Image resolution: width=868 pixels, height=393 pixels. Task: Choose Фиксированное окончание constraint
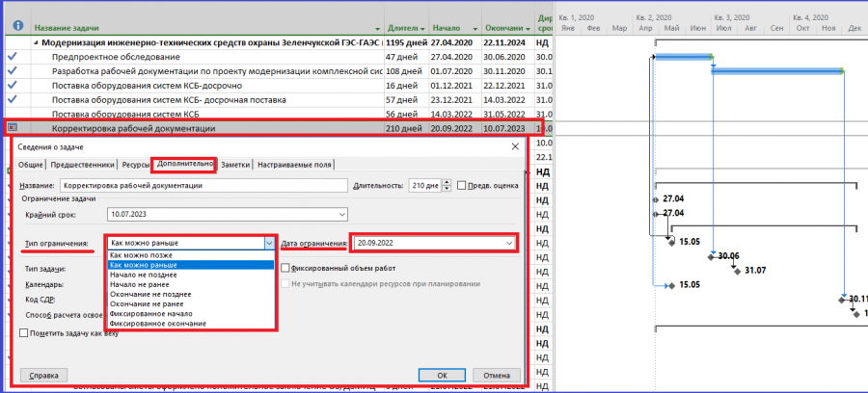[192, 324]
